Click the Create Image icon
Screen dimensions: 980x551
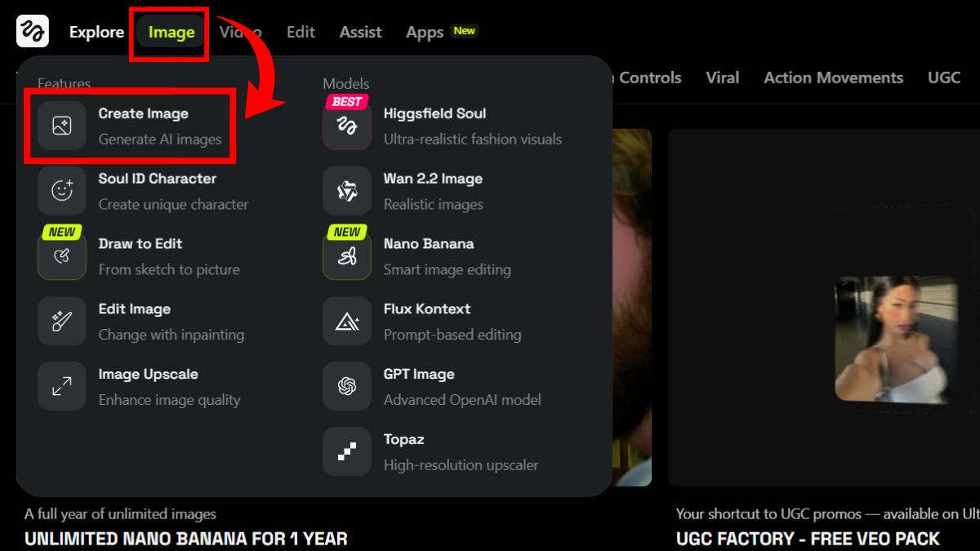point(62,126)
